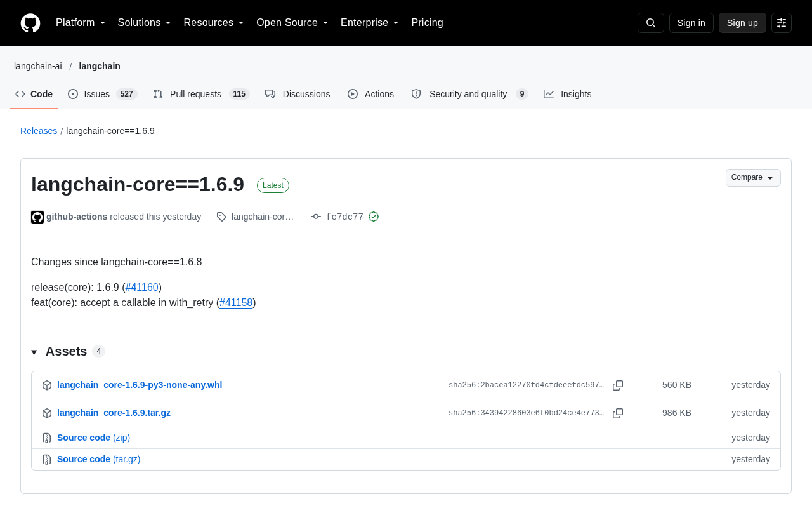Click the file icon for Source code (tar.gz)
Viewport: 812px width, 508px height.
[47, 460]
